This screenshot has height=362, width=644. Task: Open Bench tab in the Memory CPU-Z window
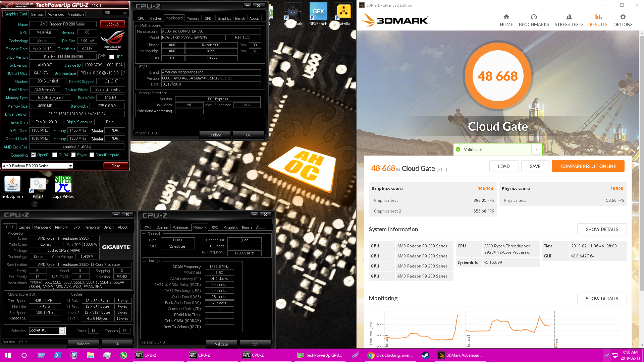[x=247, y=228]
